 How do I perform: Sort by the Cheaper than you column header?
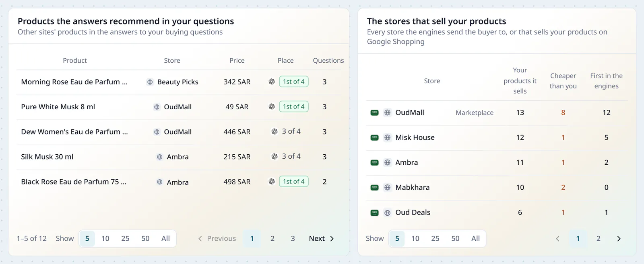click(563, 81)
